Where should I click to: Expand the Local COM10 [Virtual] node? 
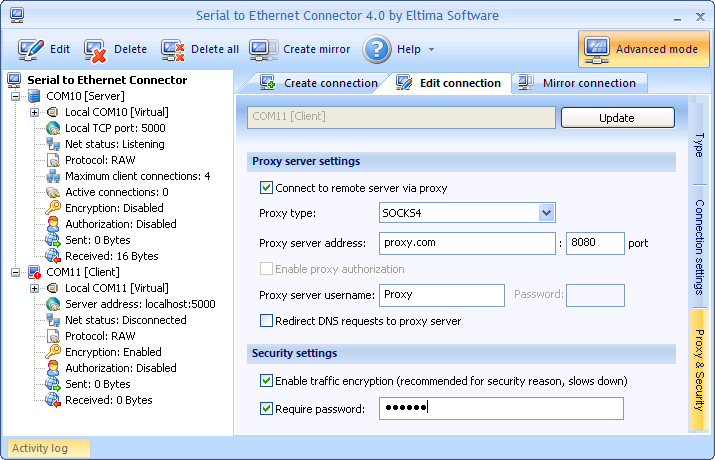tap(34, 112)
